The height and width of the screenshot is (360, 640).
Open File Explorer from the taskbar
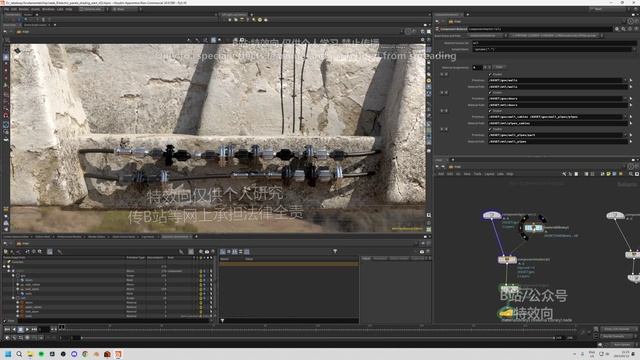[x=30, y=354]
